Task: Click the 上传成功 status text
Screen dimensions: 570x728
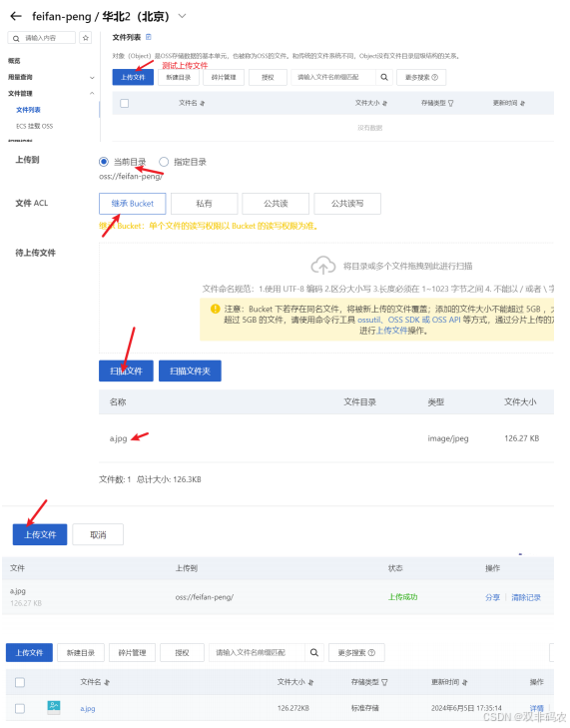Action: point(403,597)
